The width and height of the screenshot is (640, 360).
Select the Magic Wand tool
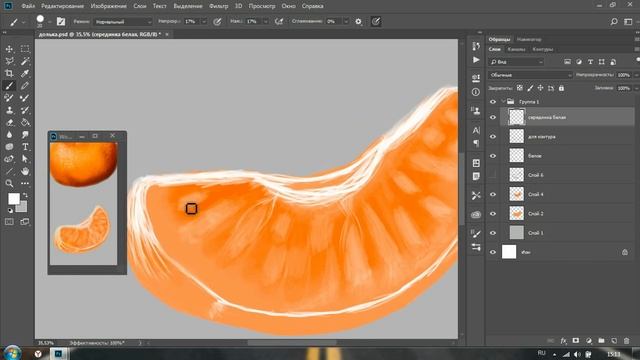tap(25, 61)
